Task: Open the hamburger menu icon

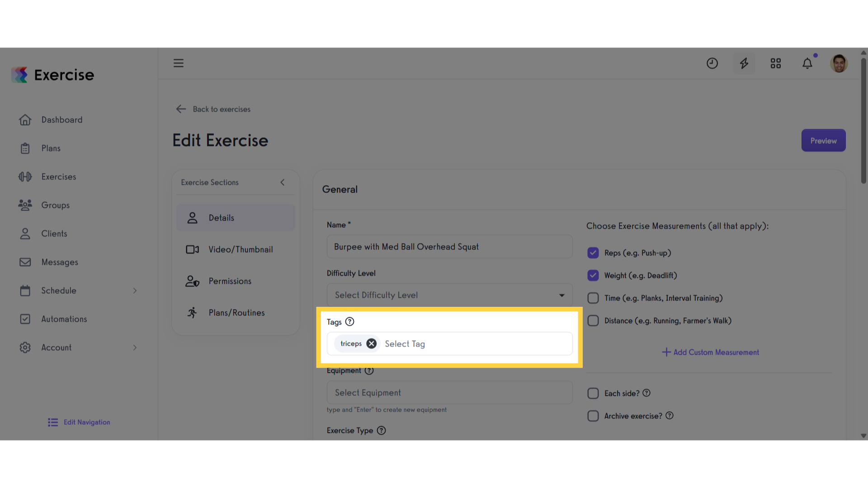Action: (179, 63)
